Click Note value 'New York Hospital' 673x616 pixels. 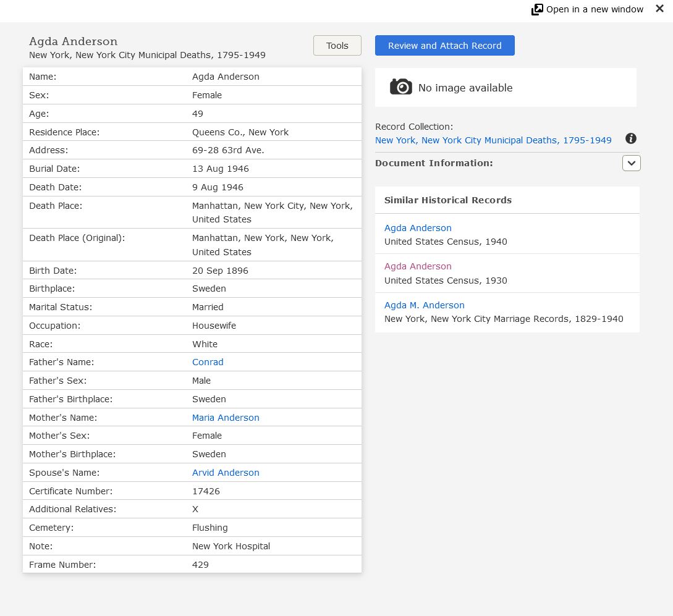(x=231, y=546)
